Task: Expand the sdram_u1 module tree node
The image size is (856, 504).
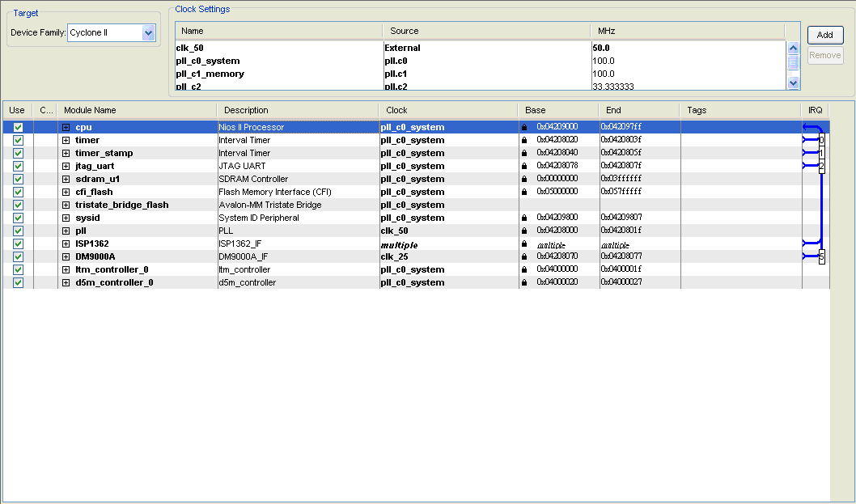Action: point(66,179)
